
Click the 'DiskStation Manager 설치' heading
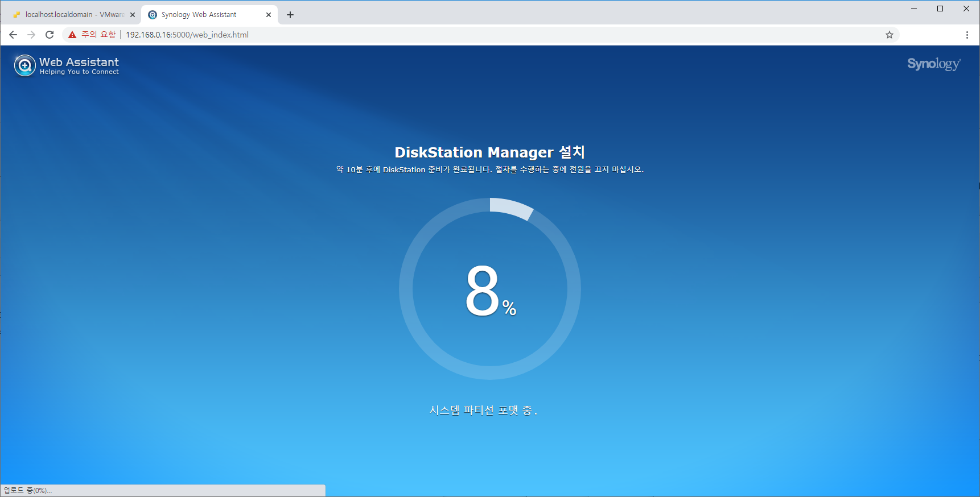[490, 152]
